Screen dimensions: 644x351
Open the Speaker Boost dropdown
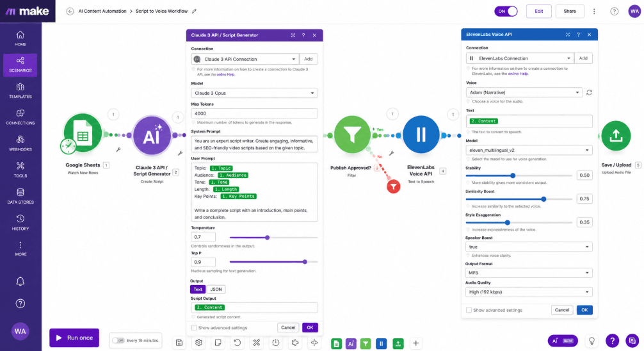pos(529,247)
